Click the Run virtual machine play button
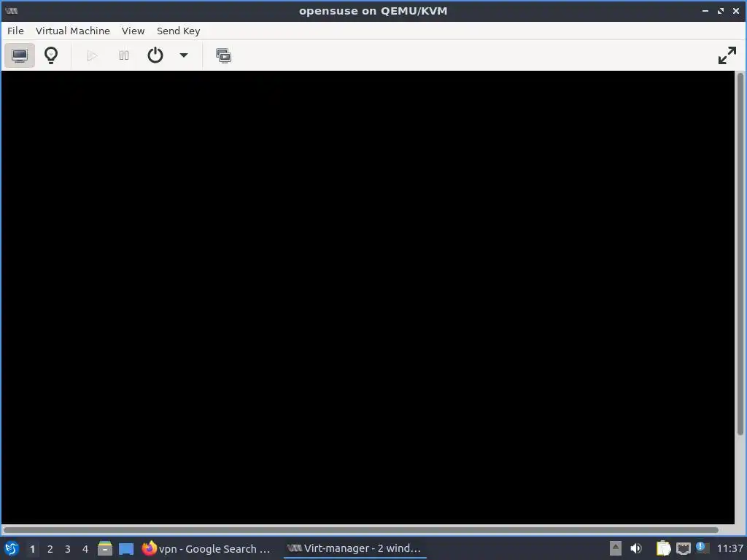 (x=93, y=55)
